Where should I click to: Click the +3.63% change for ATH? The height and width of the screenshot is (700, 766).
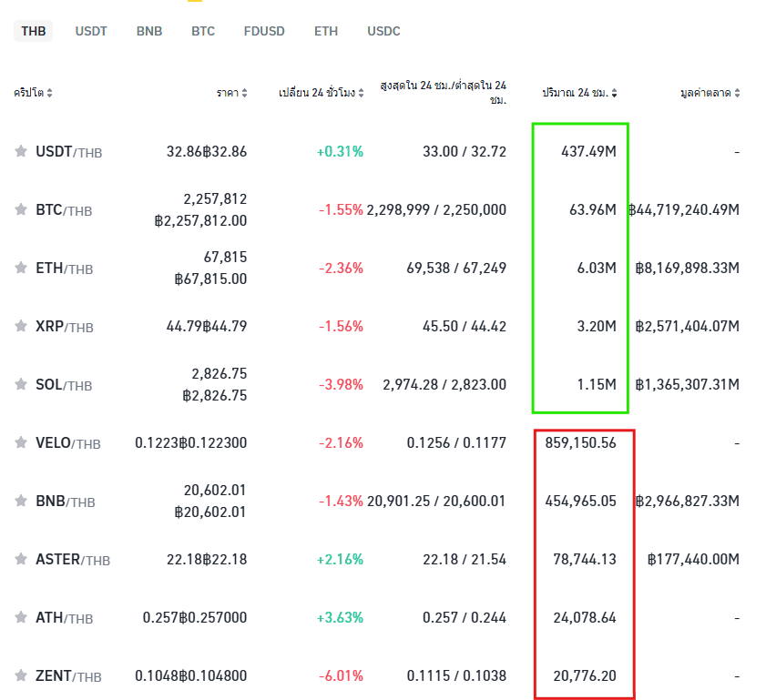click(340, 617)
